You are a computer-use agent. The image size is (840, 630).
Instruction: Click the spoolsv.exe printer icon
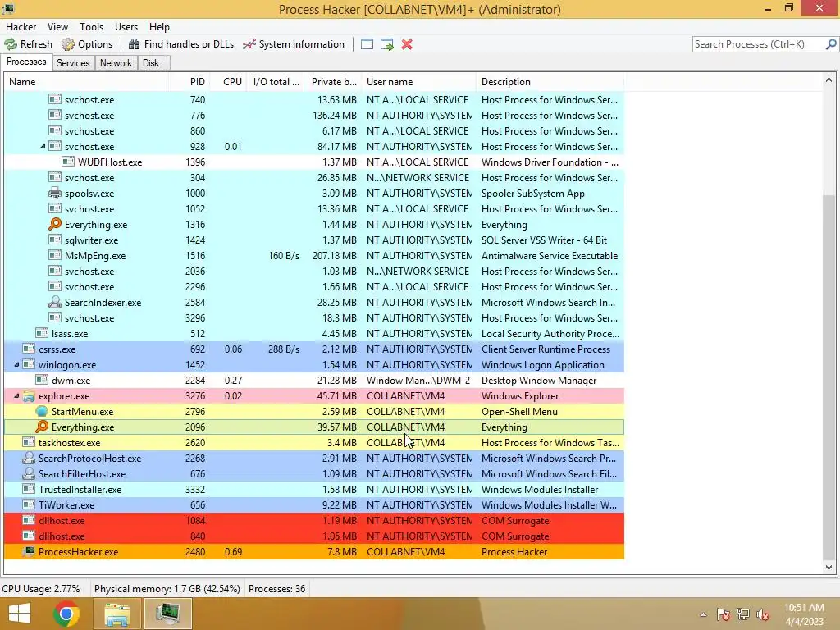[55, 194]
